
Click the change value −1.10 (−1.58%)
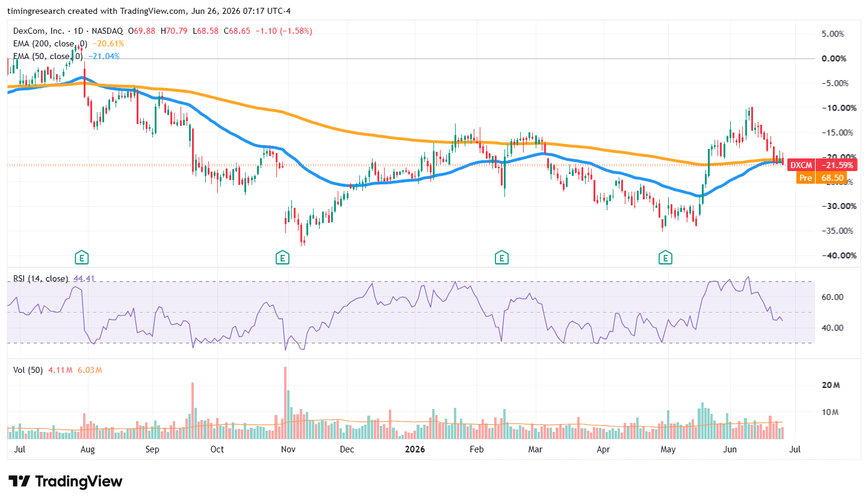point(284,31)
